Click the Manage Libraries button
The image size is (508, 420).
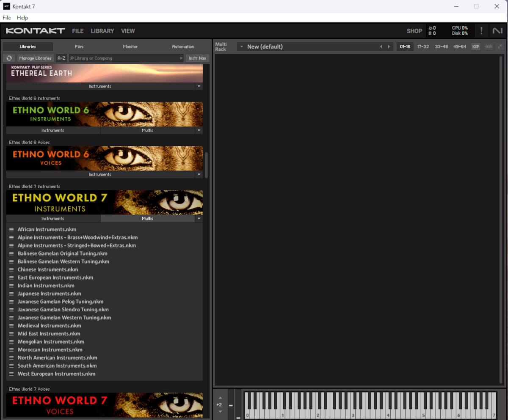click(36, 58)
